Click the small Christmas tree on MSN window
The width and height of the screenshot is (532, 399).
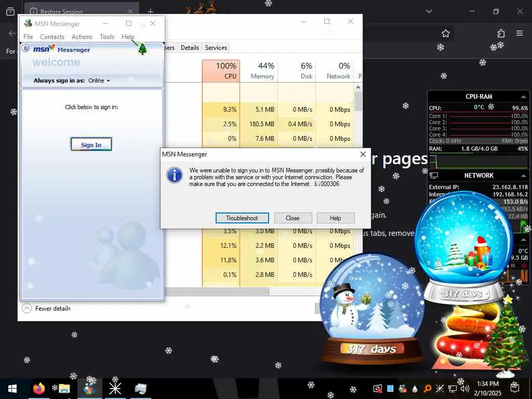pos(142,48)
